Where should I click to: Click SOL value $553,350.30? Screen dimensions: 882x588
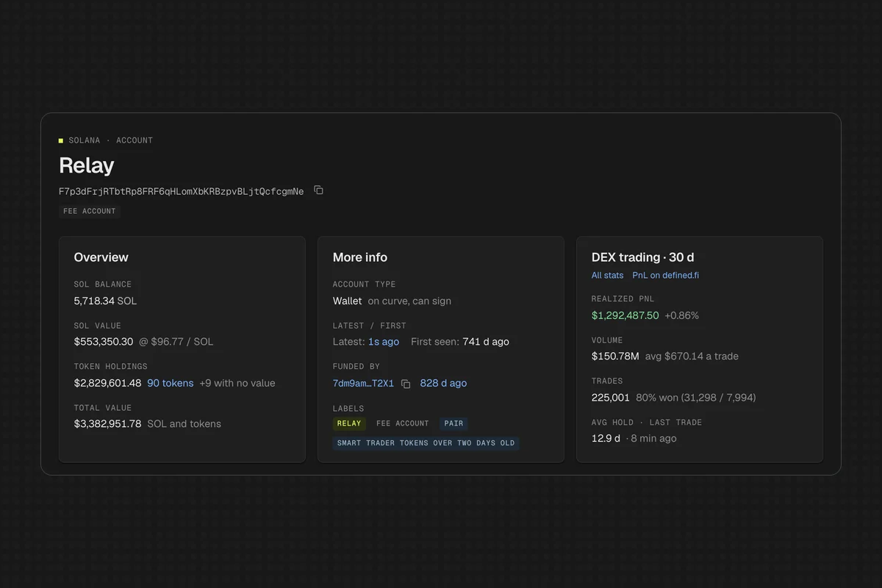104,342
